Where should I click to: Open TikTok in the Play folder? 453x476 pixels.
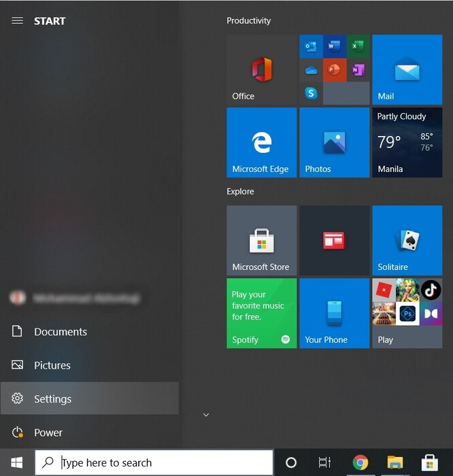pos(431,290)
